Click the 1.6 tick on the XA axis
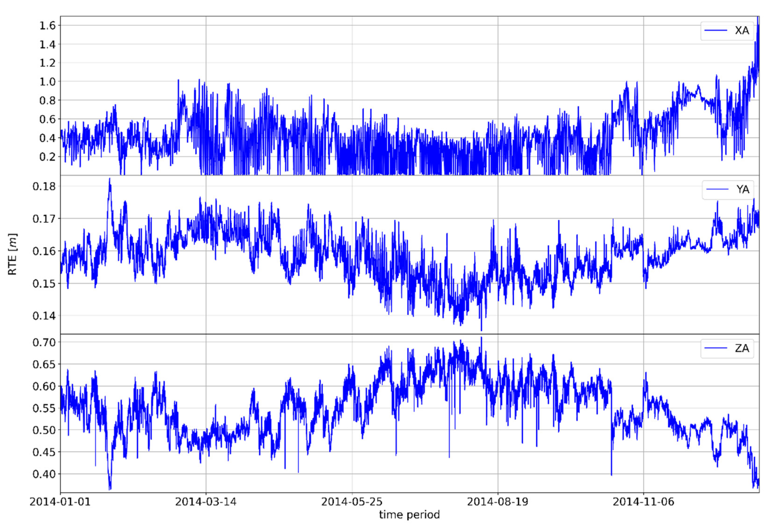772x532 pixels. pyautogui.click(x=47, y=26)
